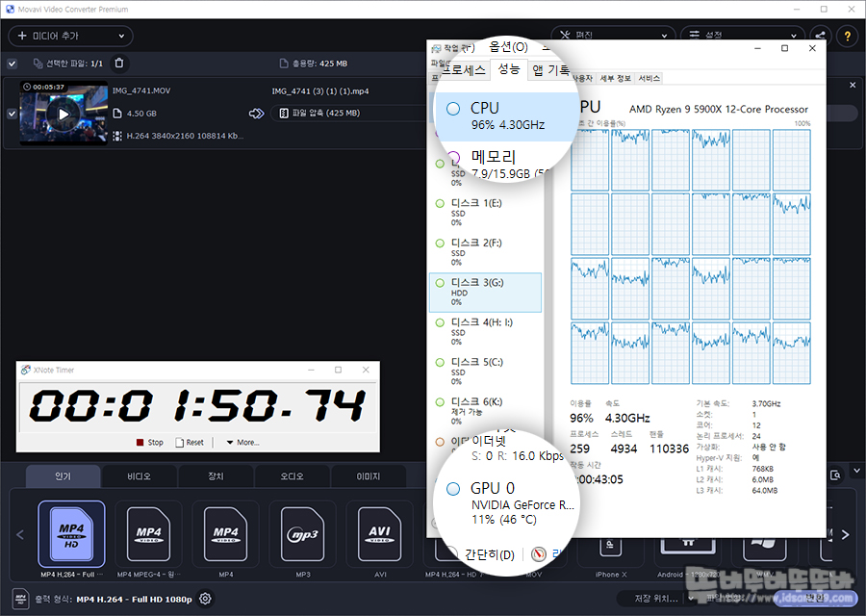The height and width of the screenshot is (616, 866).
Task: Open 옵션(O) menu in Task Manager
Action: point(509,47)
